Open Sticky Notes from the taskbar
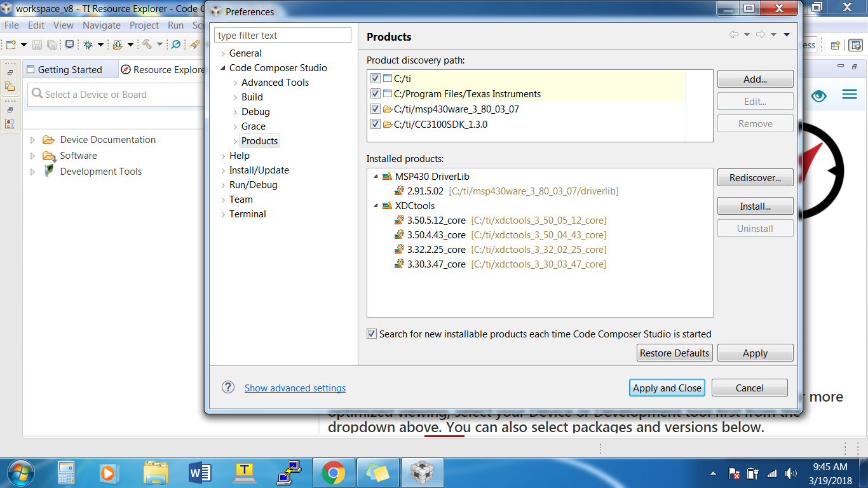The image size is (868, 488). coord(378,473)
